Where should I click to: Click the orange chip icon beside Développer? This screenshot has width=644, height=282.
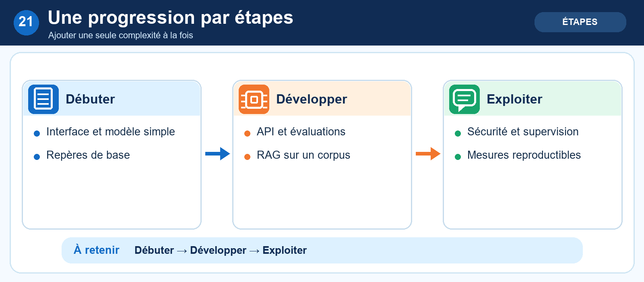254,99
